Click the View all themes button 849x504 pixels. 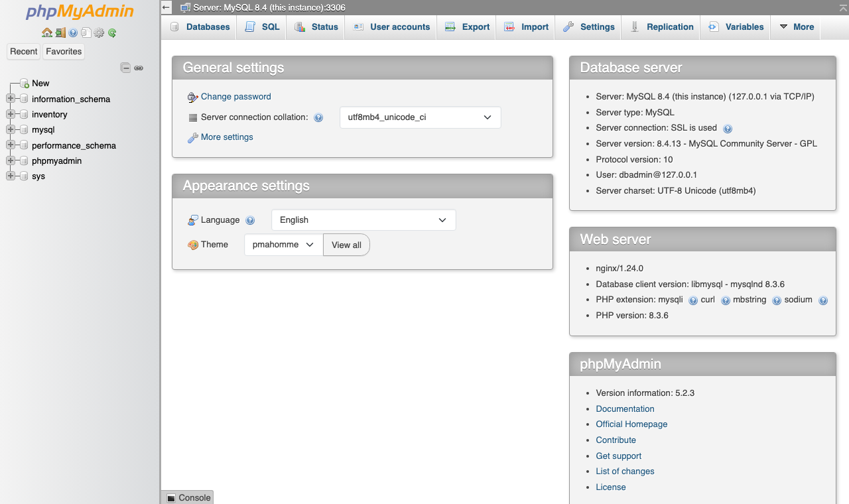(346, 245)
